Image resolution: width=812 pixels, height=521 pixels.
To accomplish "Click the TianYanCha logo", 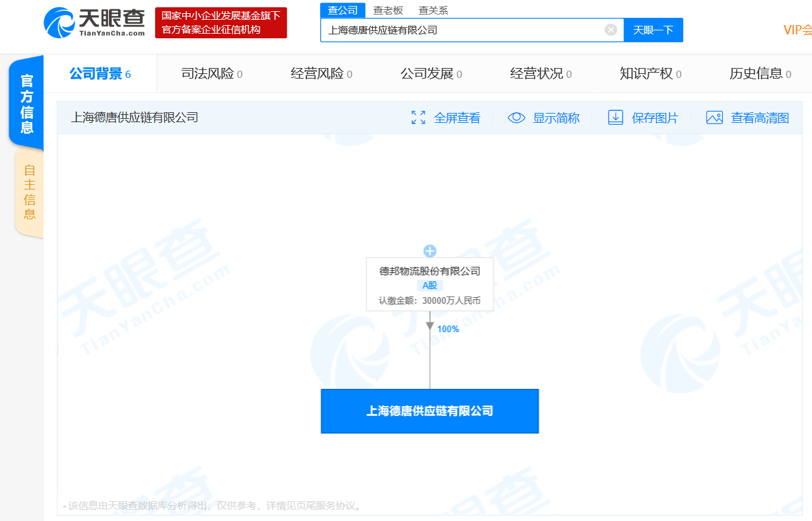I will tap(94, 22).
